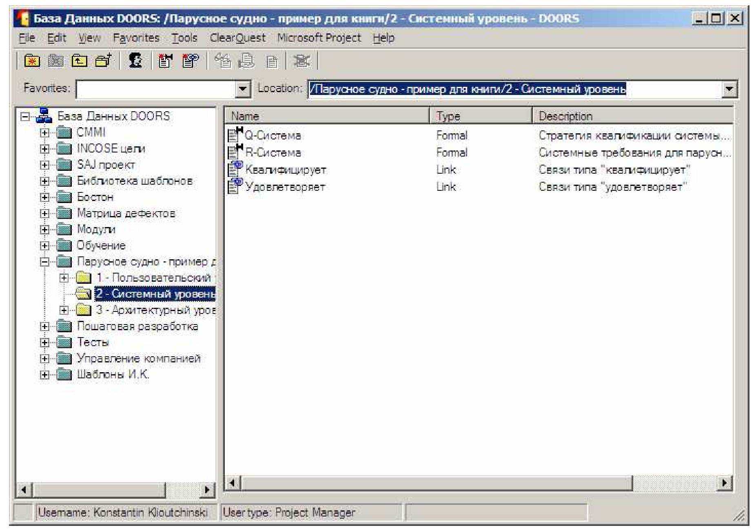Viewport: 756px width, 532px height.
Task: Open the Tools menu
Action: [184, 38]
